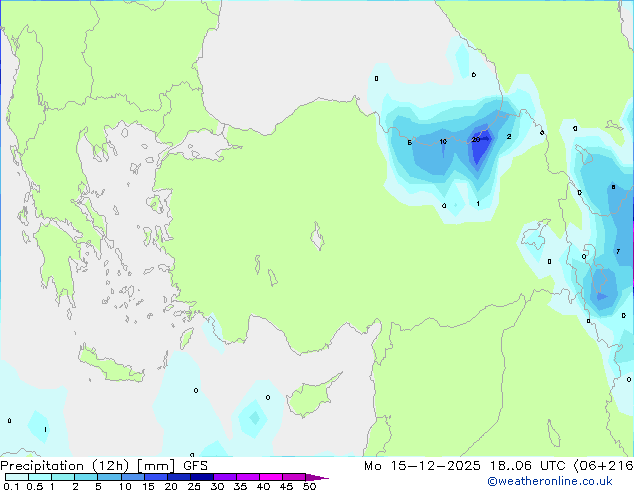
Task: Click the 'Mo 15-12-2025' date text
Action: click(x=422, y=466)
